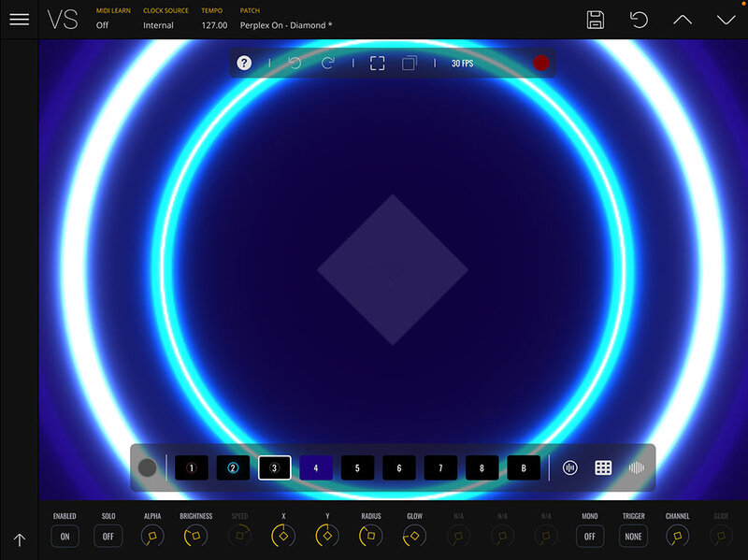Image resolution: width=748 pixels, height=560 pixels.
Task: Save the current patch with disk icon
Action: click(595, 20)
